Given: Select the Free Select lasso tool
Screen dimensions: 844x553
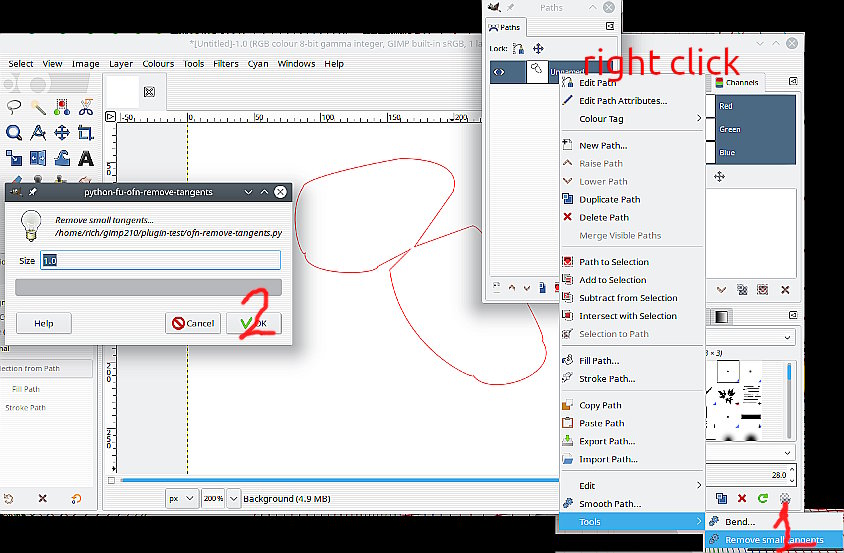Looking at the screenshot, I should (x=14, y=107).
